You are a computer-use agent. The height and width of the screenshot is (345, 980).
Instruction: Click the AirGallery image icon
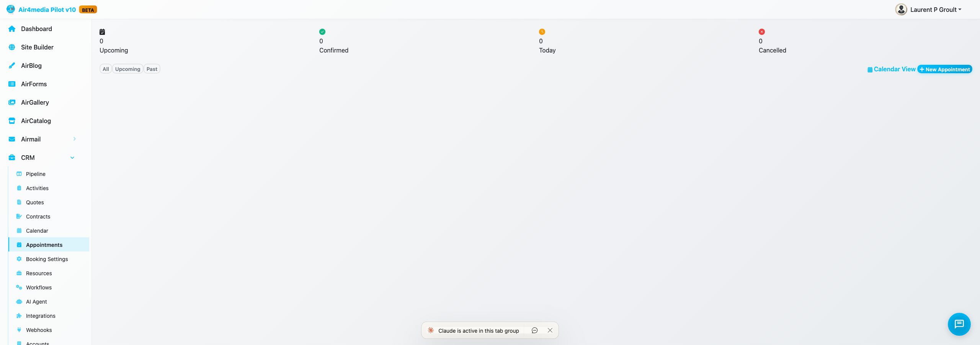[11, 102]
